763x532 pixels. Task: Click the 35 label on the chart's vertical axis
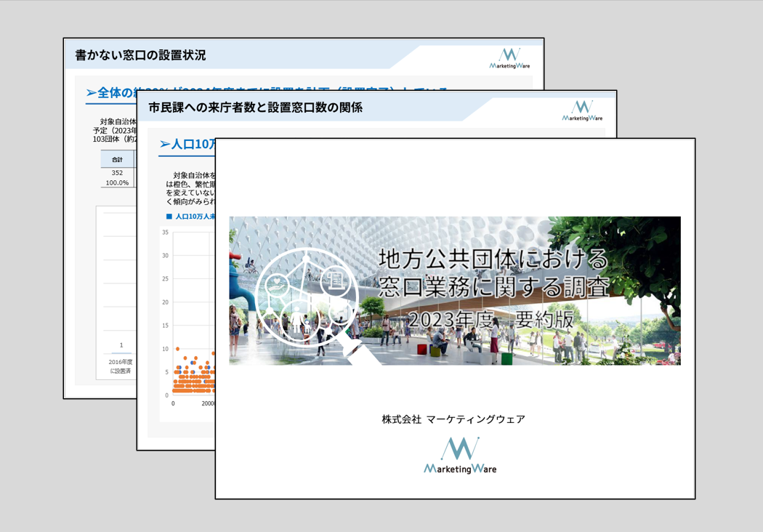166,233
